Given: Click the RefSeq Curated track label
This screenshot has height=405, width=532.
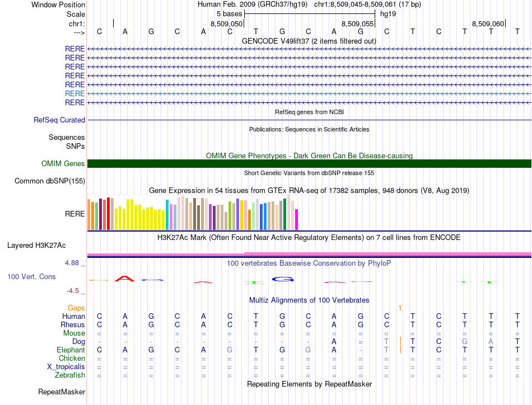Looking at the screenshot, I should (x=59, y=120).
